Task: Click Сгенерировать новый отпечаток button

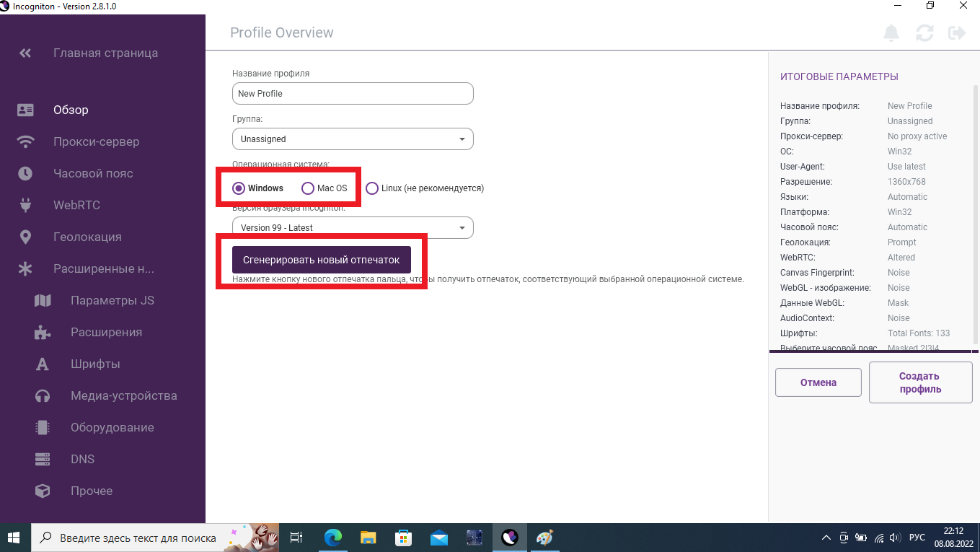Action: click(321, 260)
